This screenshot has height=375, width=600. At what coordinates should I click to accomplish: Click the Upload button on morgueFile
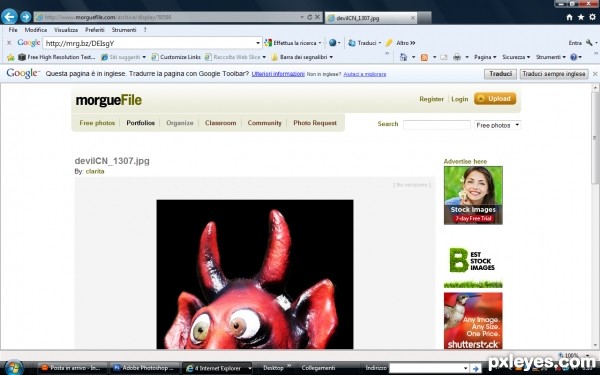(x=495, y=99)
